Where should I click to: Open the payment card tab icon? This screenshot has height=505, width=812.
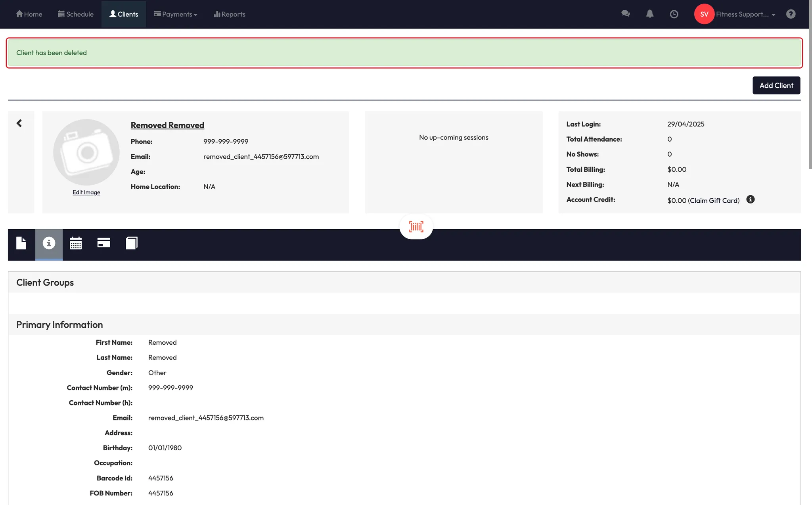pos(103,243)
